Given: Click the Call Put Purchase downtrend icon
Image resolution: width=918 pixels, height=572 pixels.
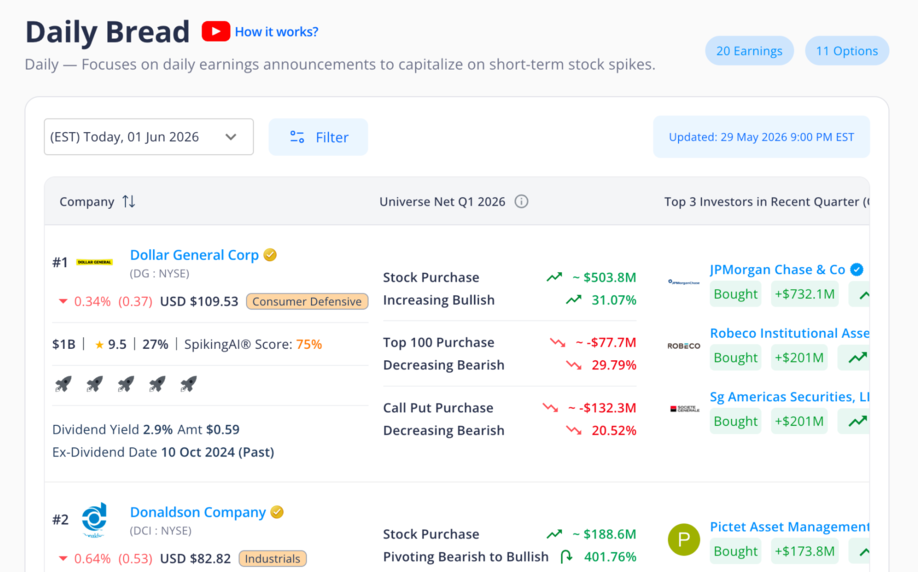Looking at the screenshot, I should tap(550, 407).
